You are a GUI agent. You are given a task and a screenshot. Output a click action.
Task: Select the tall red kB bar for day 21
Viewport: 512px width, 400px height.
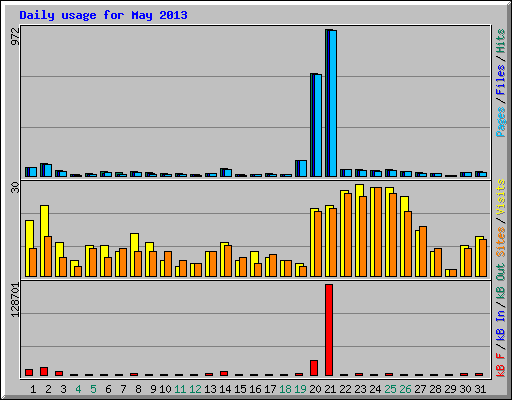point(329,330)
